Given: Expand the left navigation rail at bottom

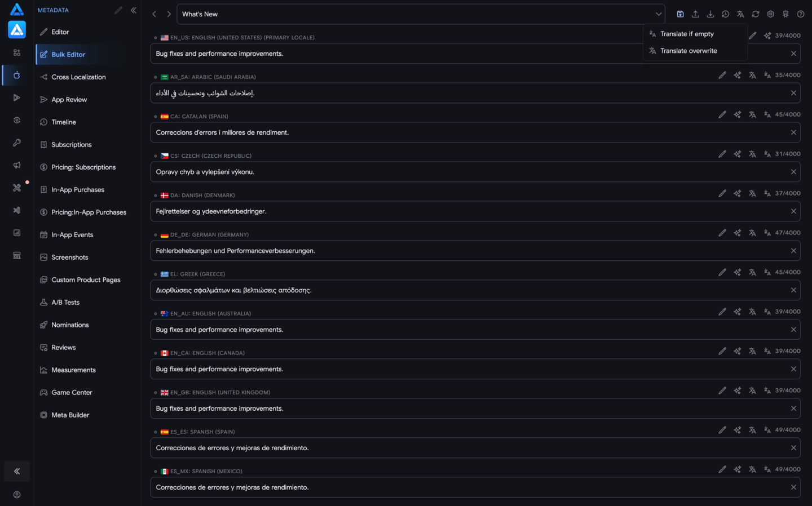Looking at the screenshot, I should [x=17, y=471].
